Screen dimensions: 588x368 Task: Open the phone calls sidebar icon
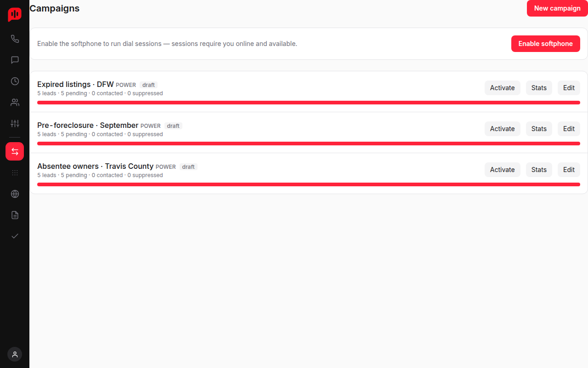click(15, 39)
